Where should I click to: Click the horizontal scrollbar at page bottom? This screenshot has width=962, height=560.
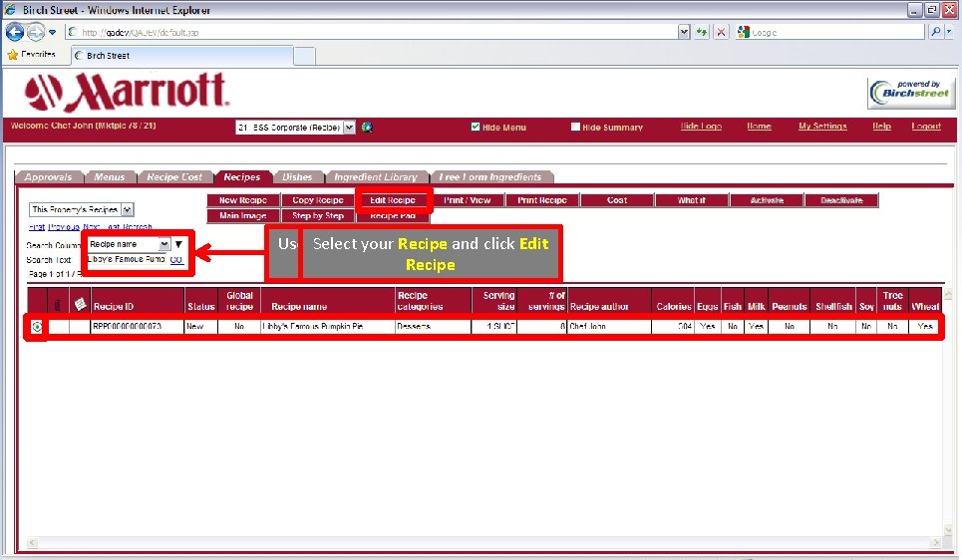pyautogui.click(x=484, y=542)
